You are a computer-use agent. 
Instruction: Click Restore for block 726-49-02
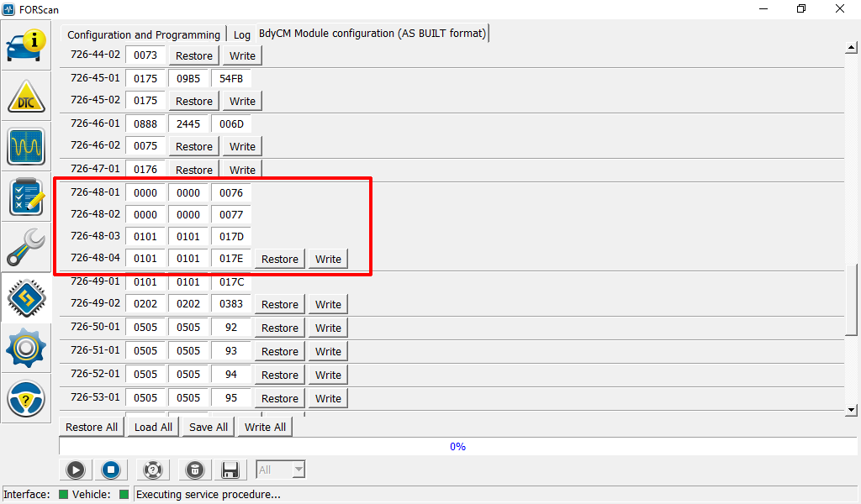[x=280, y=304]
